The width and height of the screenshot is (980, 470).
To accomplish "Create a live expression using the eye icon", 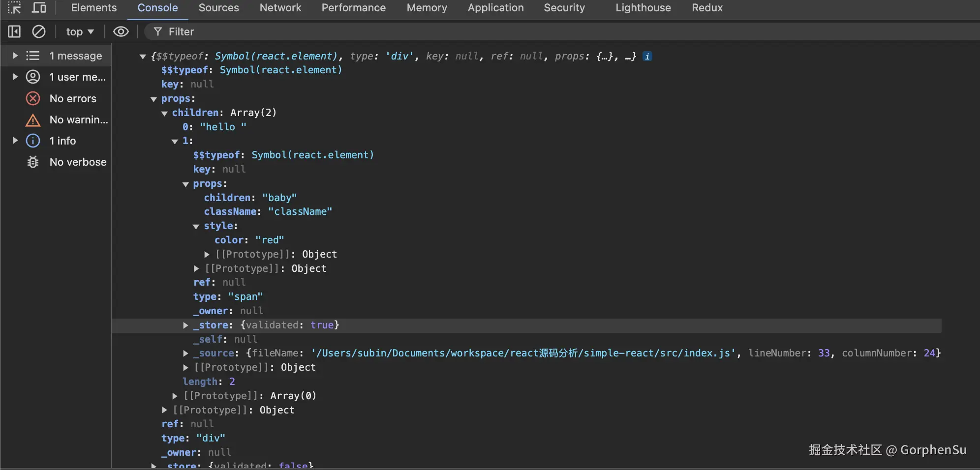I will (x=120, y=31).
